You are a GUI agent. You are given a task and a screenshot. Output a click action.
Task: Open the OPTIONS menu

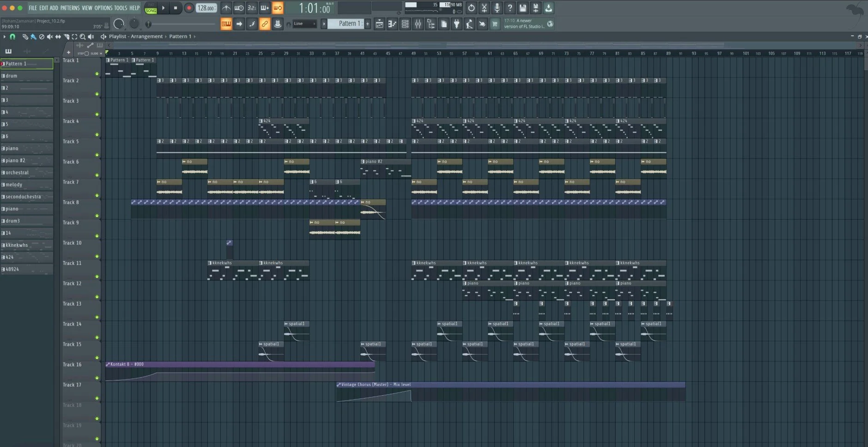click(103, 8)
